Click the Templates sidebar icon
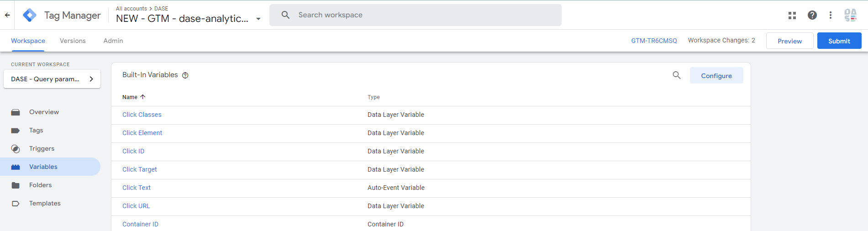The image size is (868, 231). (x=16, y=204)
